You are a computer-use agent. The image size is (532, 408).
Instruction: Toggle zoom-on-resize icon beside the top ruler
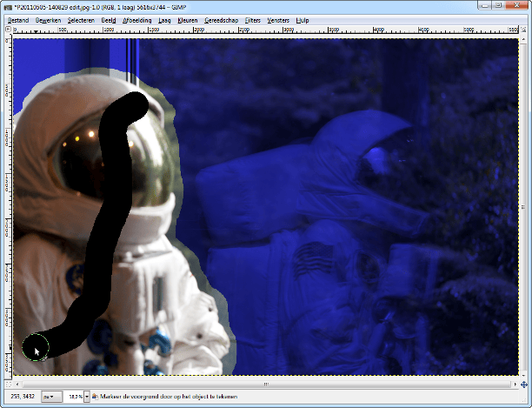(x=524, y=30)
